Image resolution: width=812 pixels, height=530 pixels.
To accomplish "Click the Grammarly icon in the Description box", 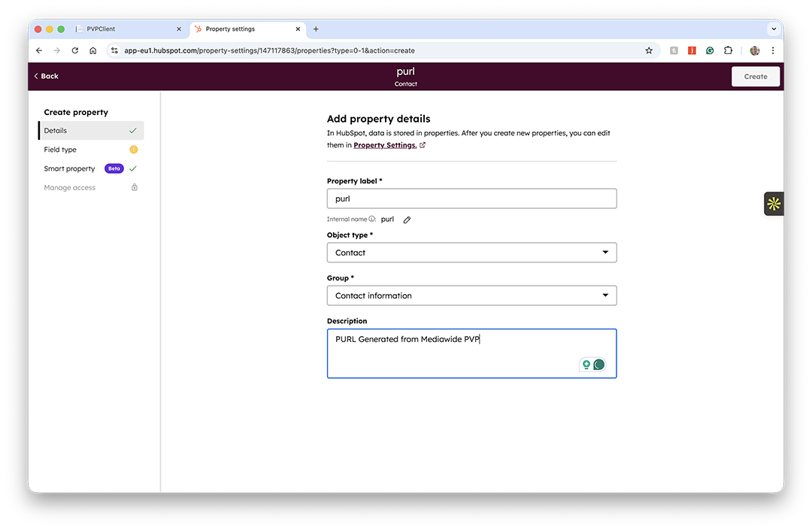I will tap(599, 365).
